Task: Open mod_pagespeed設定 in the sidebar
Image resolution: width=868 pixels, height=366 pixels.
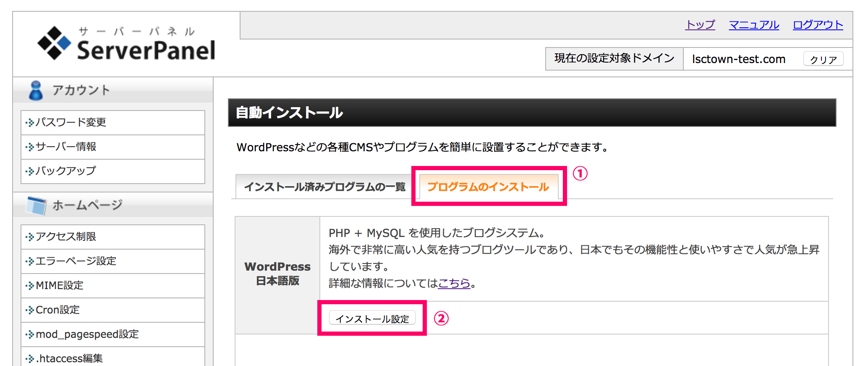Action: (x=87, y=334)
